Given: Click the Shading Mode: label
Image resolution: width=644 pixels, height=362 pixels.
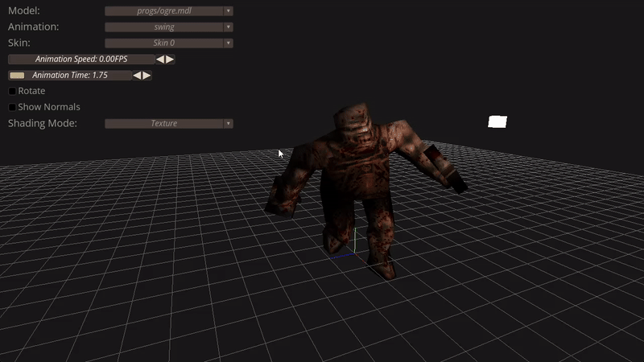Looking at the screenshot, I should pos(43,123).
